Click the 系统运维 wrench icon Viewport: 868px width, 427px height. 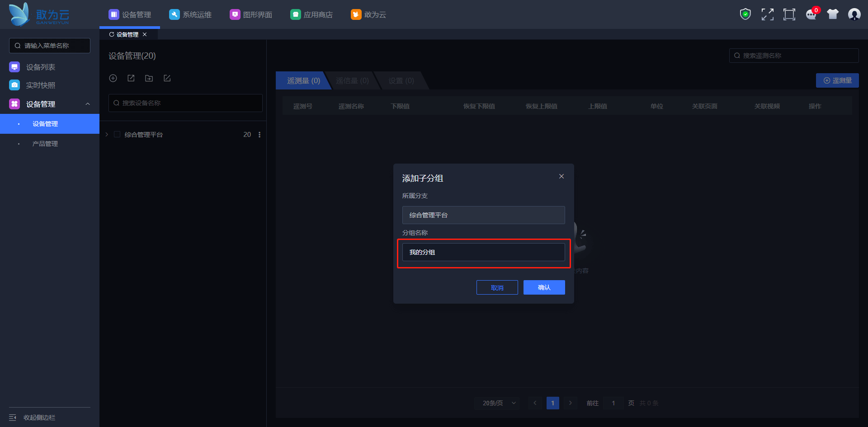(x=175, y=14)
